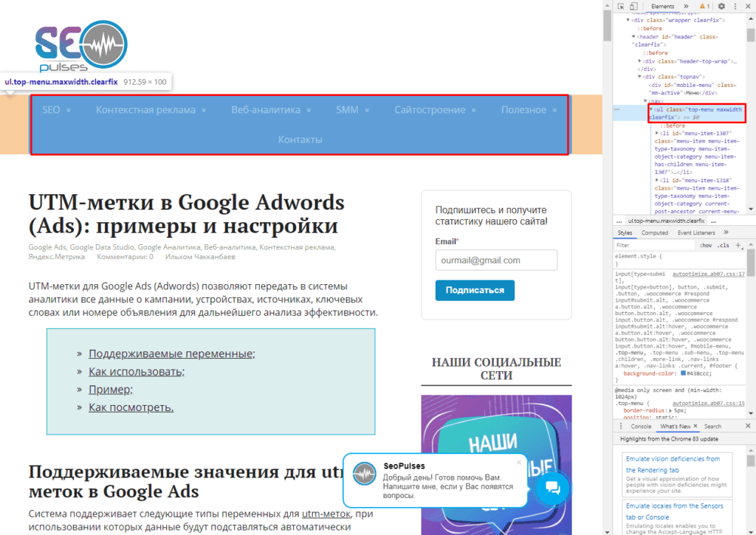Open the Computed tab
Screen dimensions: 756x535
pyautogui.click(x=654, y=232)
